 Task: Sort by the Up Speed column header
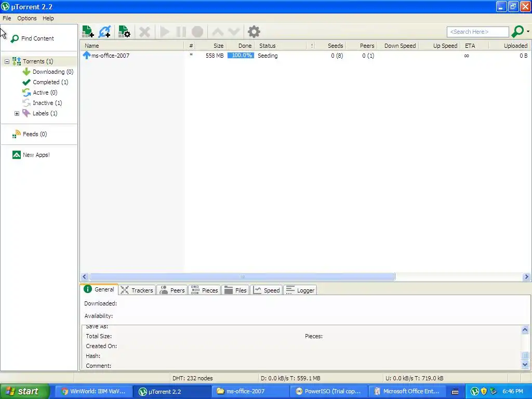pos(441,46)
